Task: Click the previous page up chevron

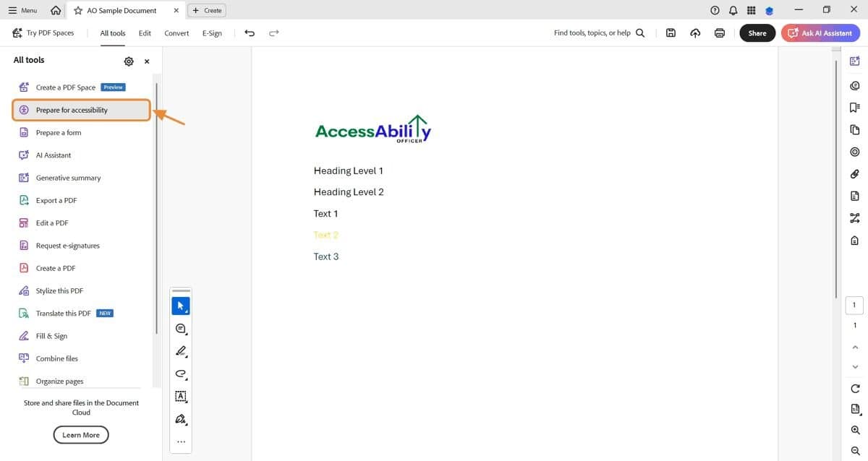Action: click(x=855, y=347)
